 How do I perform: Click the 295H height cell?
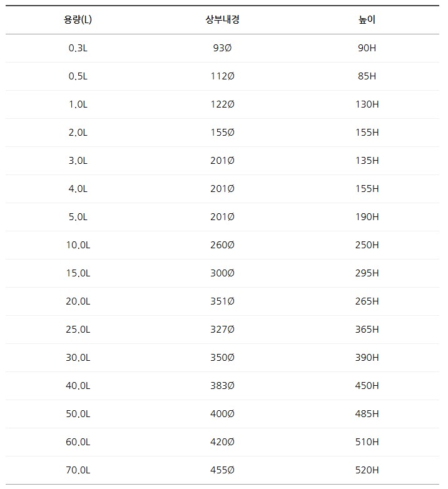tap(367, 273)
